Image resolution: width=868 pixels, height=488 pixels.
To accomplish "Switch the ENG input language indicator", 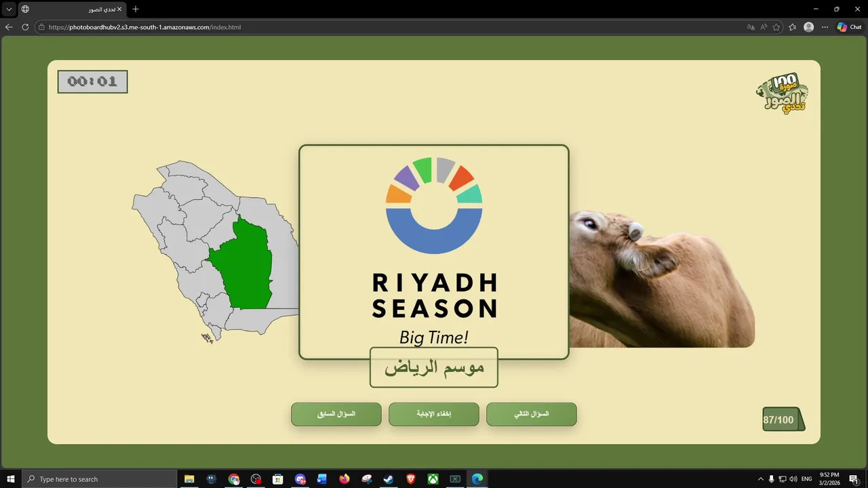I will tap(807, 479).
